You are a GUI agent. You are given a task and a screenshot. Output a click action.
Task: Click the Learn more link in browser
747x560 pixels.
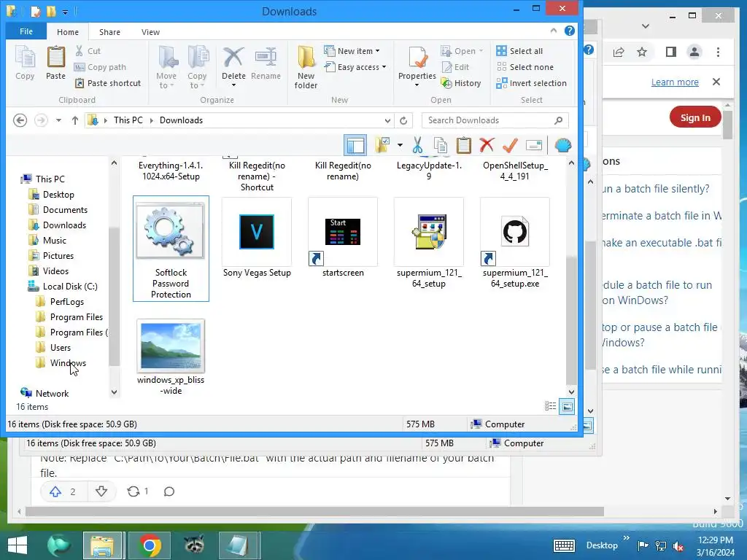(x=675, y=82)
